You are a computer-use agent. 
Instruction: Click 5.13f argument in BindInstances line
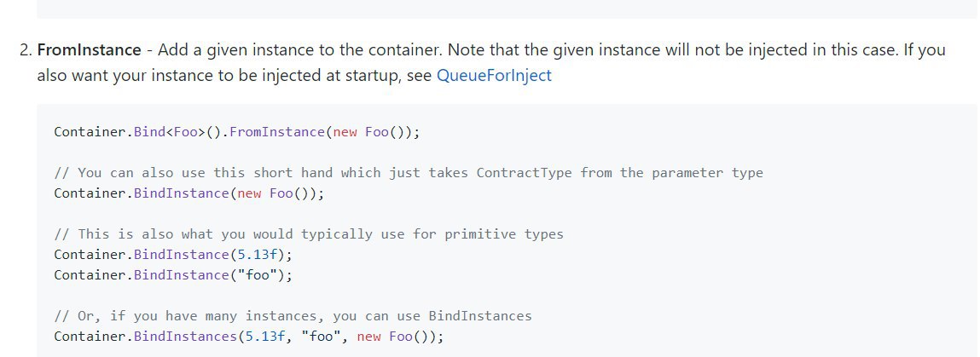pos(265,337)
